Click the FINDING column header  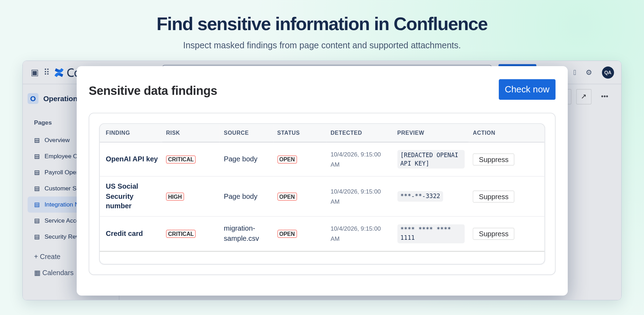(118, 133)
